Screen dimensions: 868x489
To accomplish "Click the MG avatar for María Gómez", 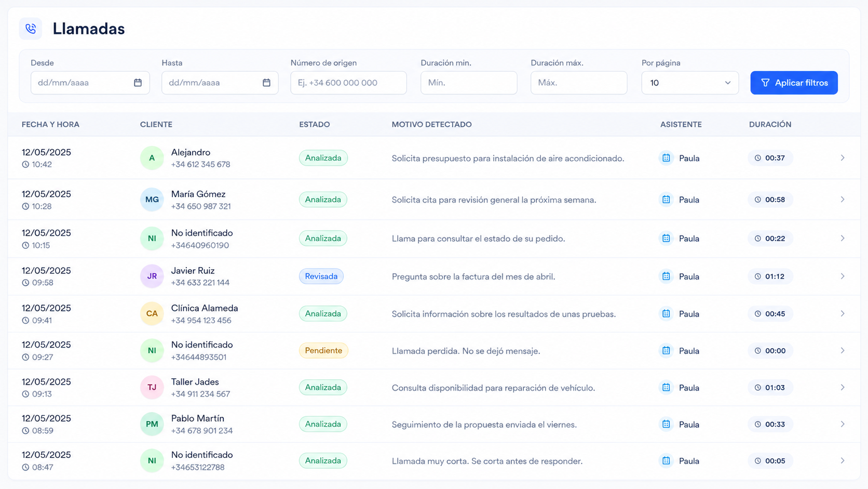I will tap(152, 200).
